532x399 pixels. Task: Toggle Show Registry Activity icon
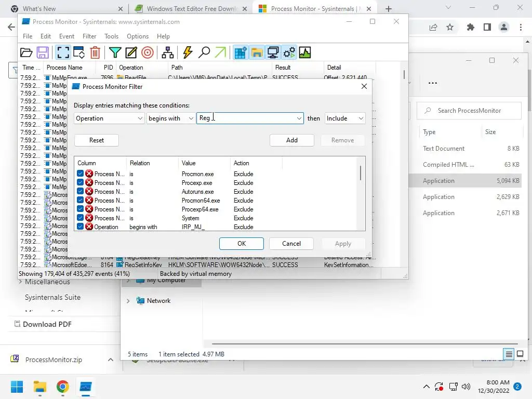(x=240, y=52)
